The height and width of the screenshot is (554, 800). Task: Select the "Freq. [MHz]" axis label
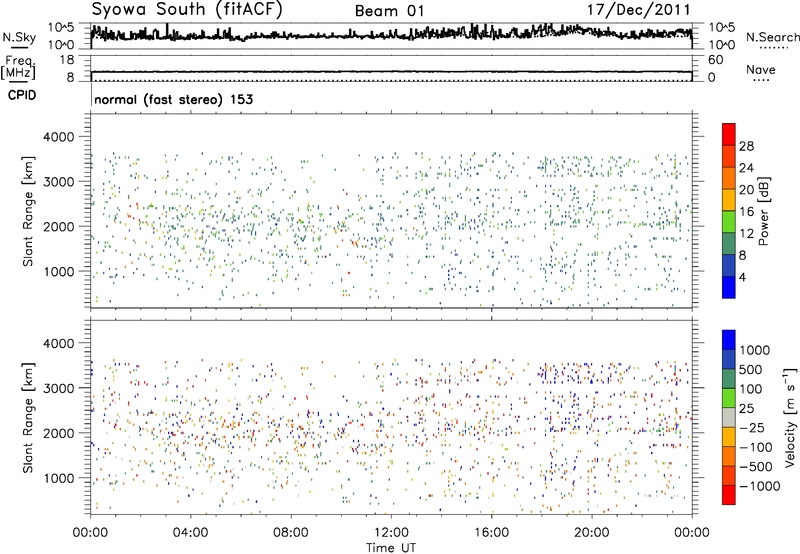(x=19, y=67)
